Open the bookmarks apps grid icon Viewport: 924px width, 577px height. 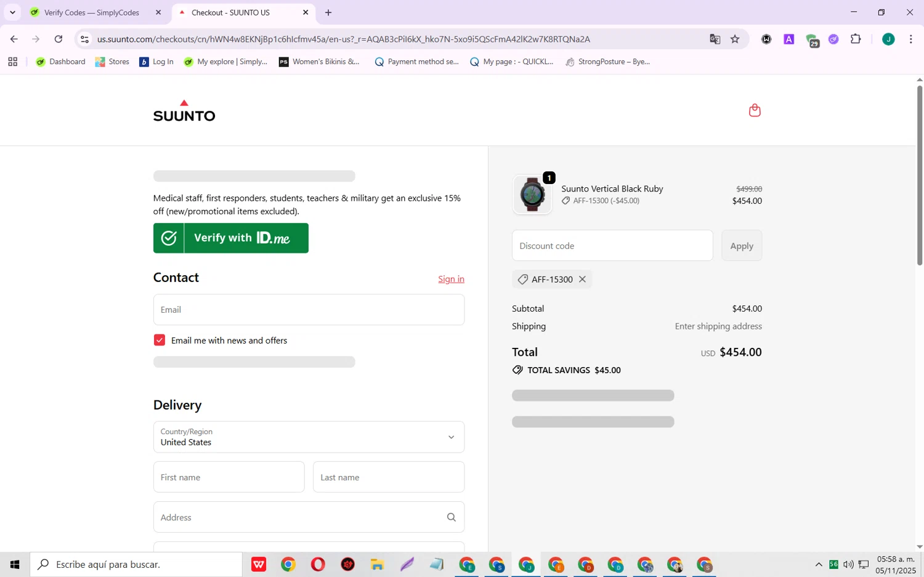pos(12,62)
